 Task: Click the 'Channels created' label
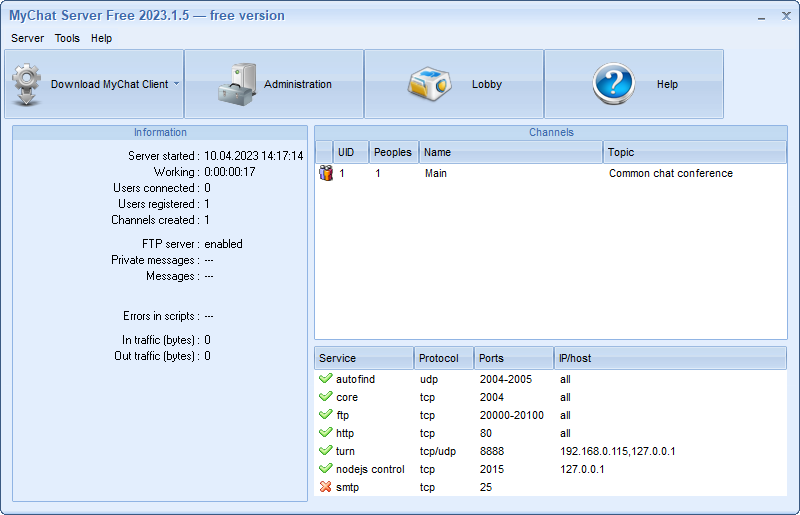click(156, 220)
